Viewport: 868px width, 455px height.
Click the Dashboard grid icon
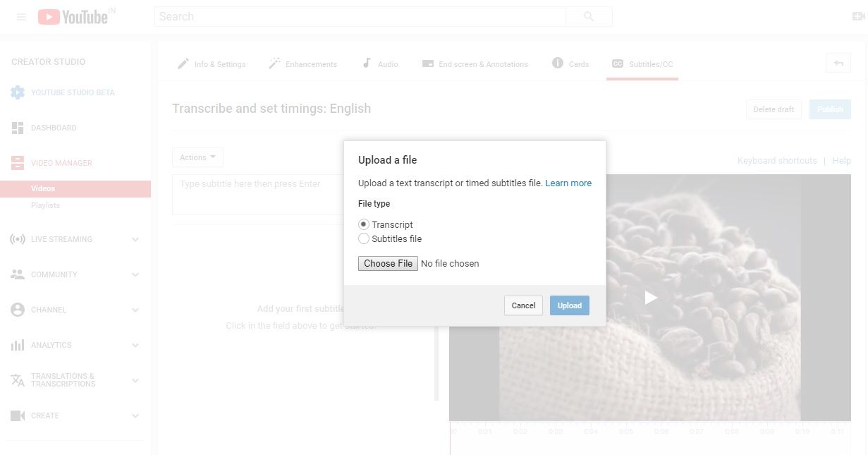pyautogui.click(x=18, y=128)
